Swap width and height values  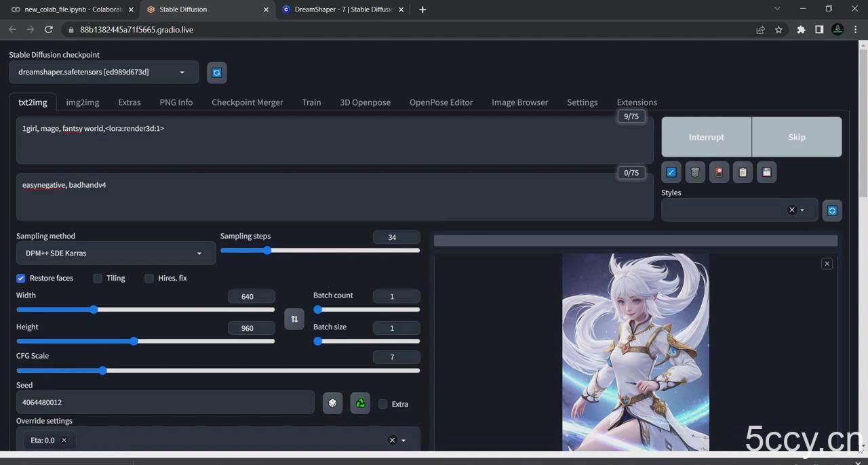click(294, 319)
